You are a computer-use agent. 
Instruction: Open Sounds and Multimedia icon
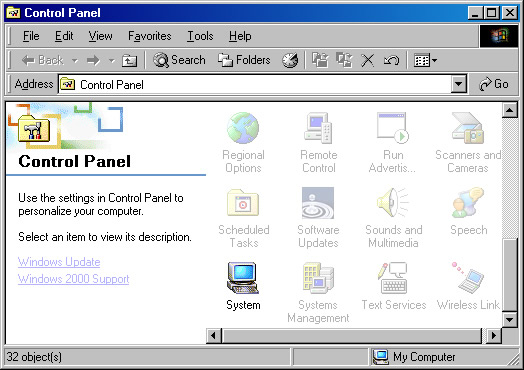coord(393,203)
